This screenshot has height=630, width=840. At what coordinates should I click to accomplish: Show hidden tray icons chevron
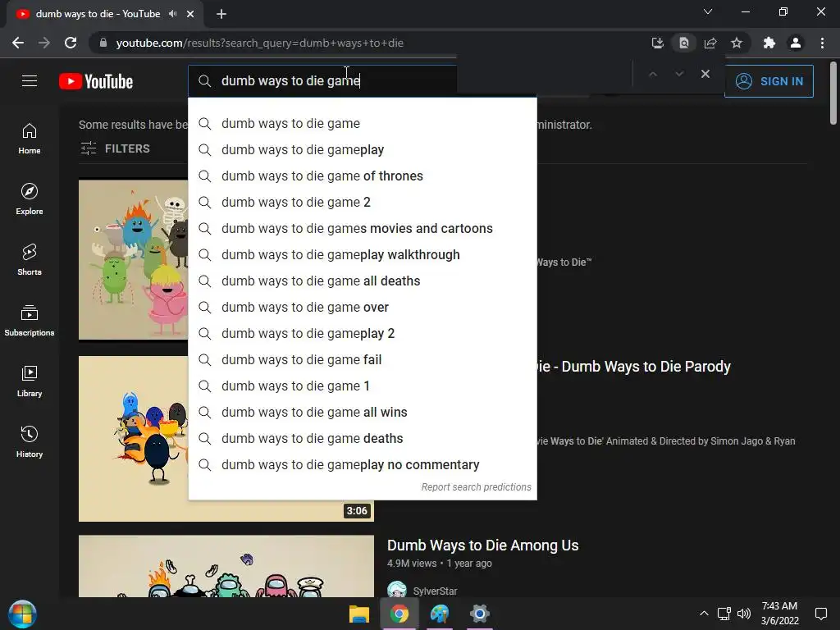point(704,614)
